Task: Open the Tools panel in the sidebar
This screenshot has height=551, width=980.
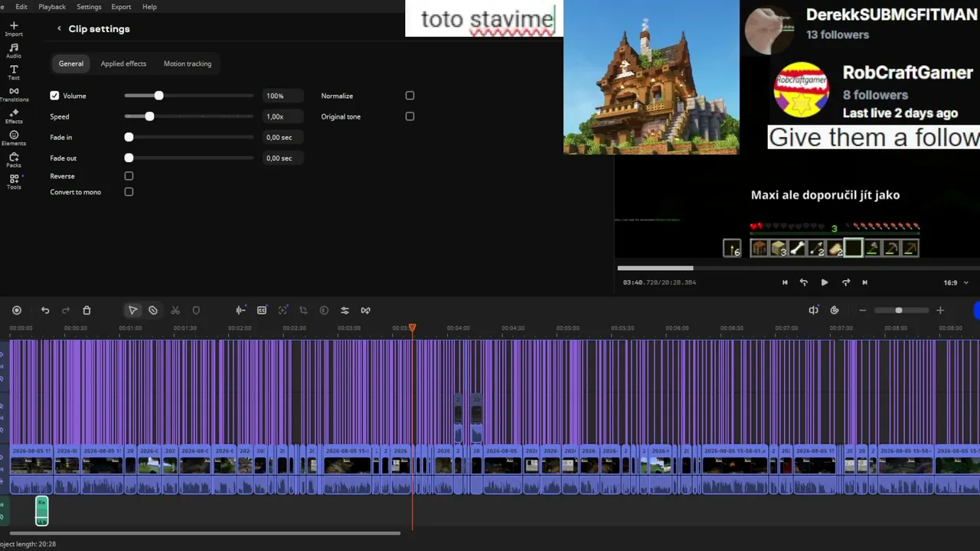Action: pyautogui.click(x=14, y=182)
